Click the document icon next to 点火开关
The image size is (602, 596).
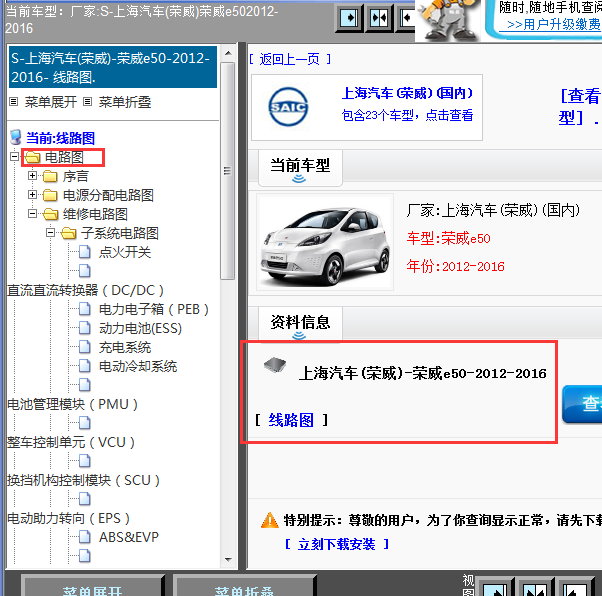[x=85, y=252]
